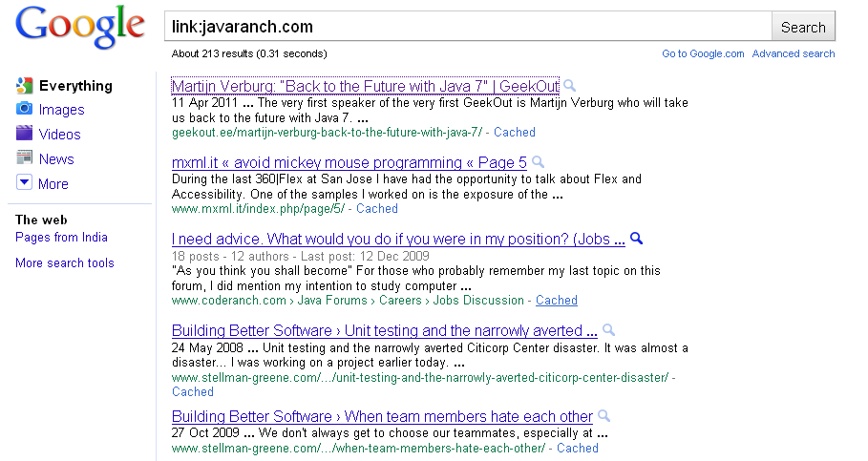This screenshot has width=868, height=461.
Task: Click the Images camera icon
Action: pyautogui.click(x=25, y=109)
